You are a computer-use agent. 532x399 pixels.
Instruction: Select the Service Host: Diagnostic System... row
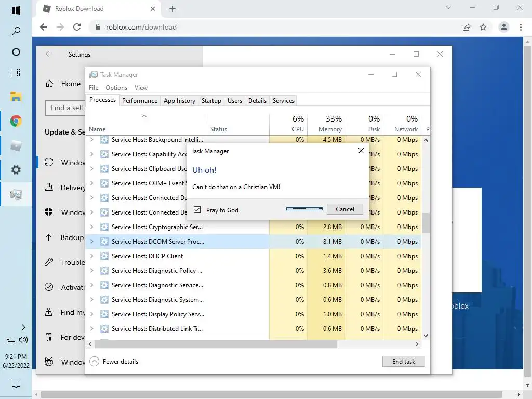click(x=253, y=300)
